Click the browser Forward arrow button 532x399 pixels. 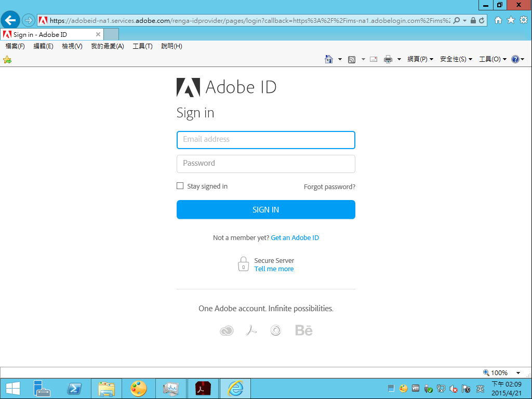(x=29, y=20)
